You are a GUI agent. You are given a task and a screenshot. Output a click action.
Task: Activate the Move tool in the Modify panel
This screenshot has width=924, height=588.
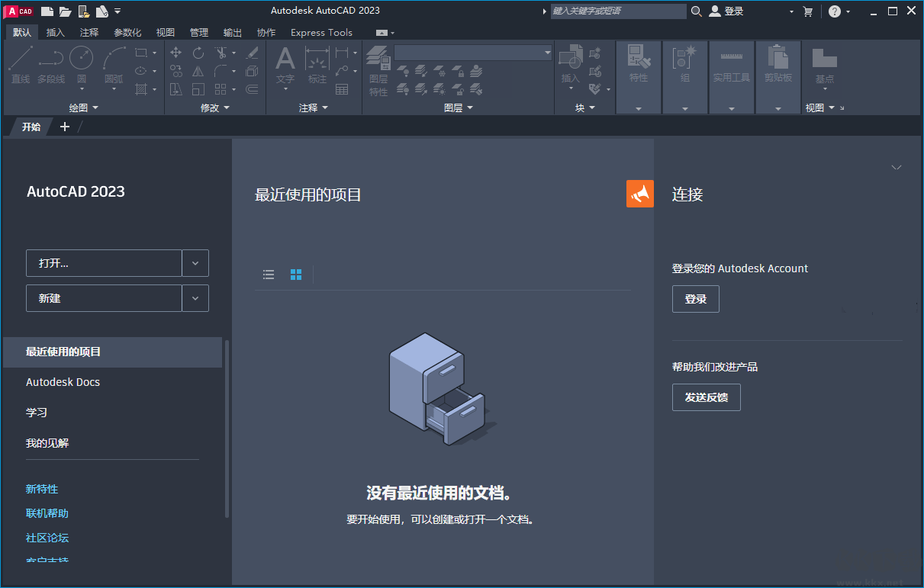point(175,52)
